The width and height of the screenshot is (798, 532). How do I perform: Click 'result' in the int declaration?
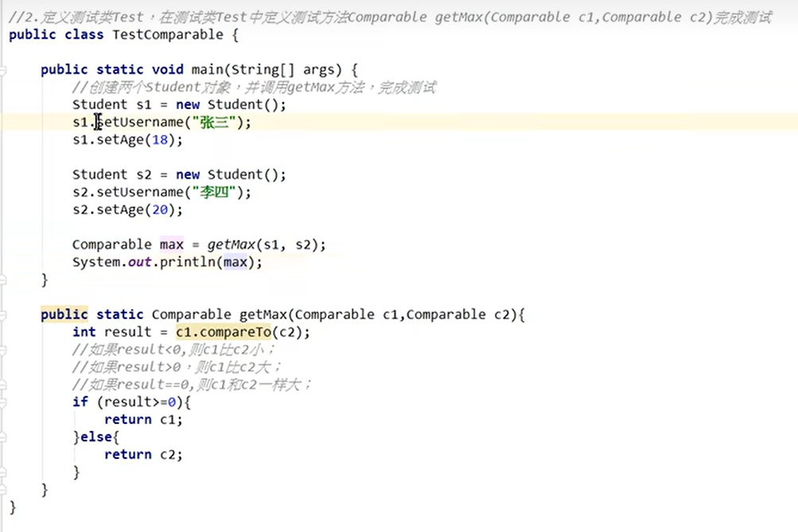(128, 332)
